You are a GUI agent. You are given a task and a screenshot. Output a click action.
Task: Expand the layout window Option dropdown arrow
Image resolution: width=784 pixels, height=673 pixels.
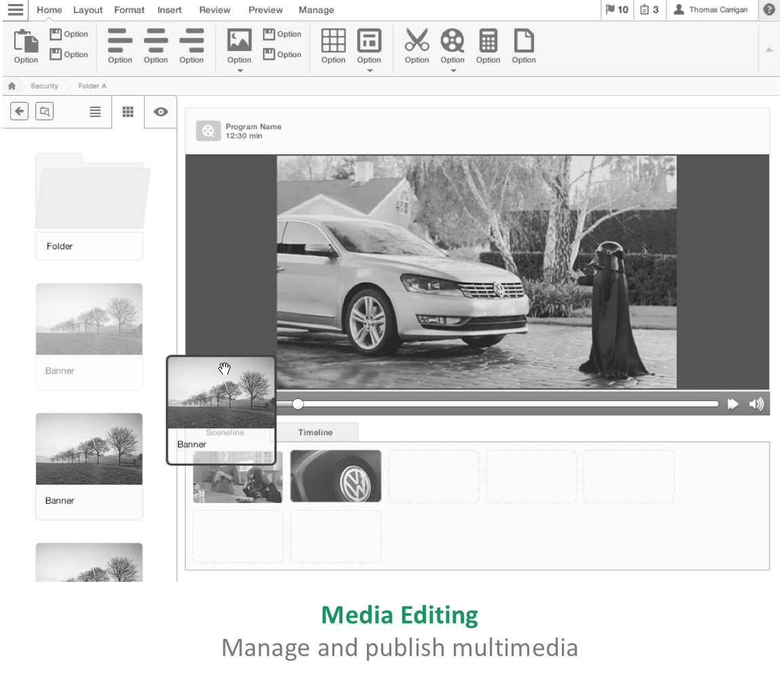tap(370, 71)
